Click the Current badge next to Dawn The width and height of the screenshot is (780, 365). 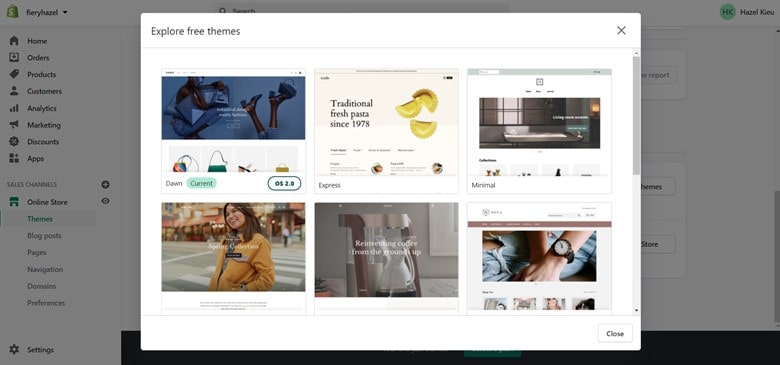[x=201, y=183]
